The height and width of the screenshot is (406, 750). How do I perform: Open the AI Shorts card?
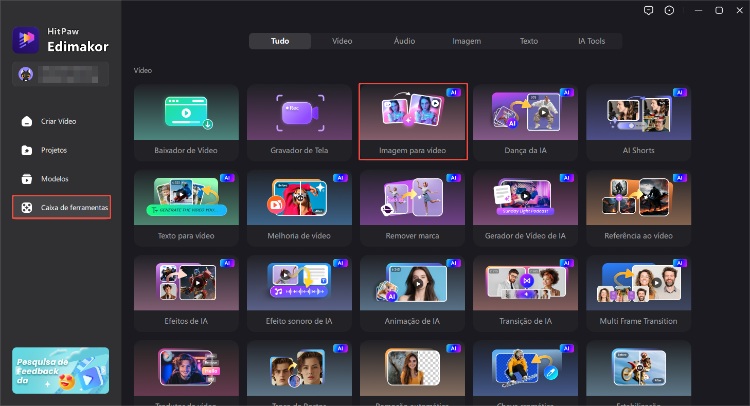point(639,122)
